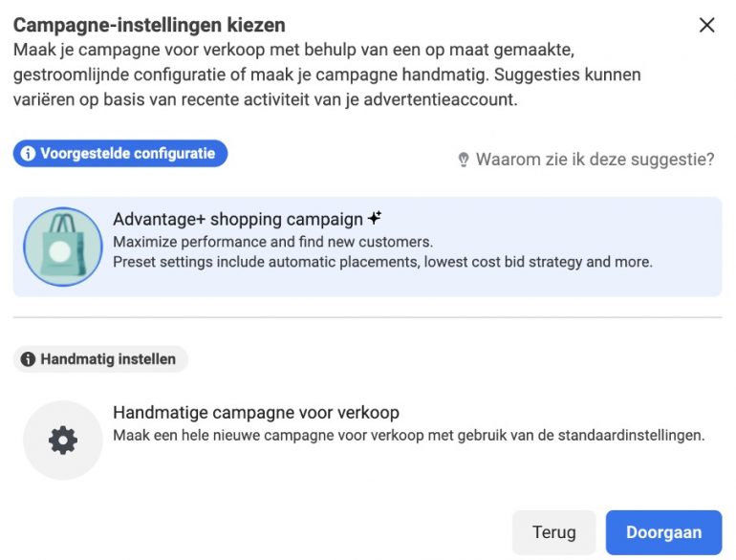
Task: Go back with the Terug button
Action: [553, 532]
